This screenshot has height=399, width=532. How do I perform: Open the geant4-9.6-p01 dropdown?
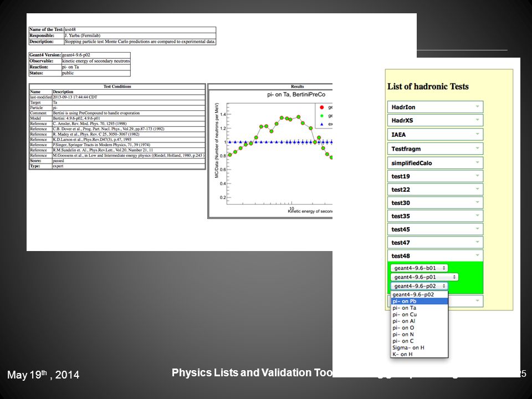(x=424, y=277)
